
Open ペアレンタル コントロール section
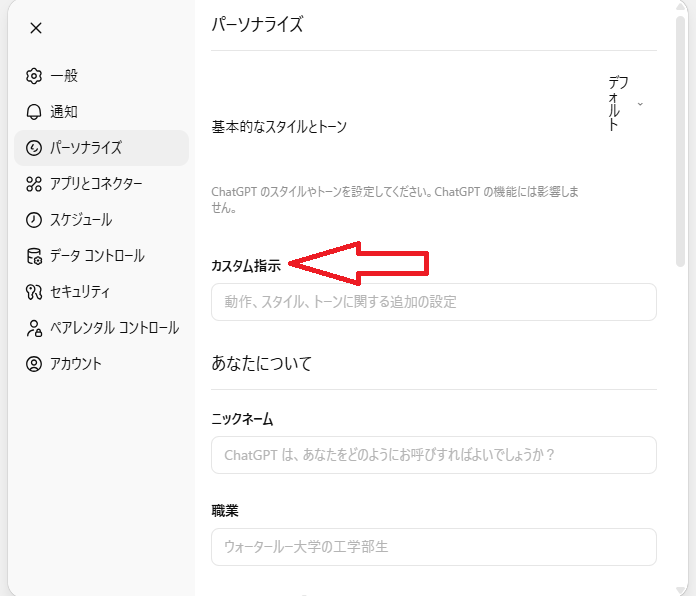tap(102, 328)
